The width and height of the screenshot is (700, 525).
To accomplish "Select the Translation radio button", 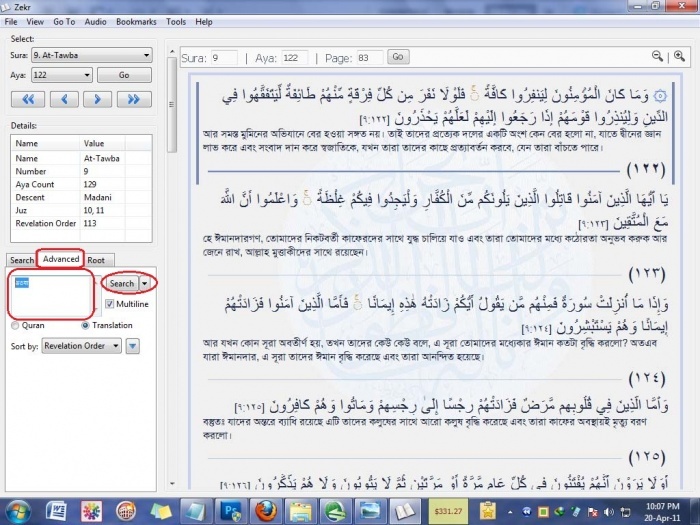I will click(85, 325).
